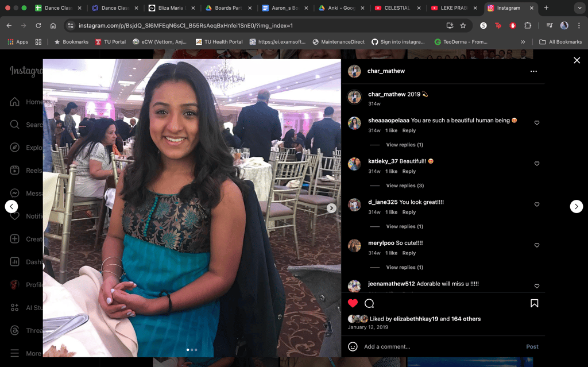Advance to the next photo in carousel
This screenshot has height=367, width=588.
[x=331, y=208]
